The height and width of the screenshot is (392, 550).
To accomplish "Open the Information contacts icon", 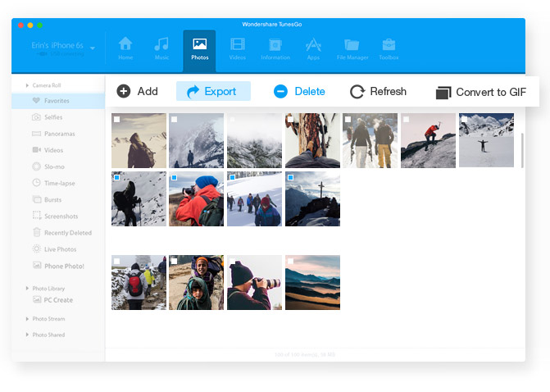I will pos(275,45).
